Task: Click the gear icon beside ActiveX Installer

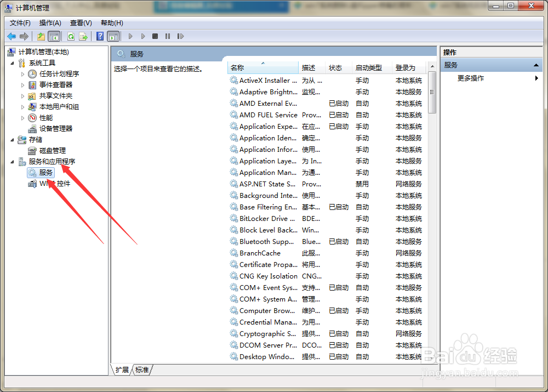Action: point(234,81)
